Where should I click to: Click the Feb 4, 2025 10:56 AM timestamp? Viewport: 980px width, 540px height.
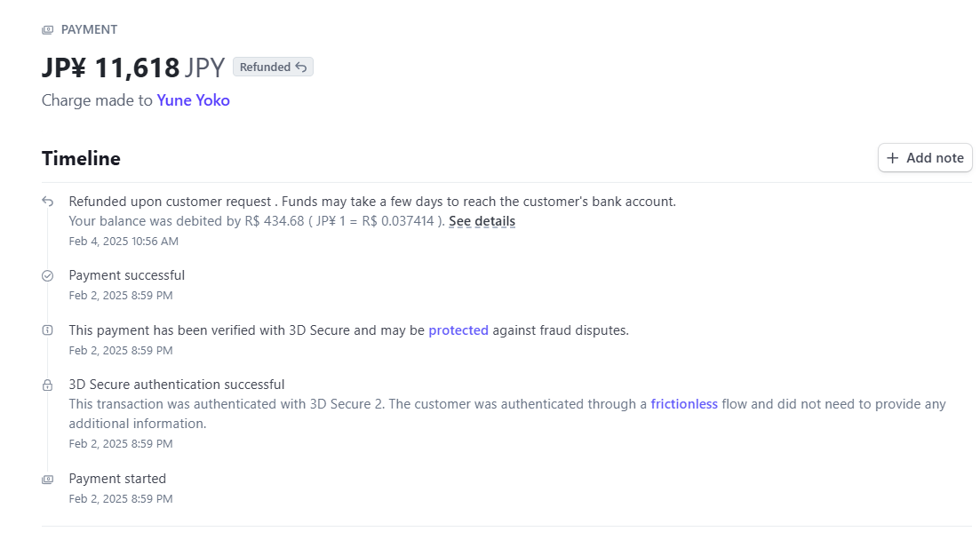coord(123,242)
